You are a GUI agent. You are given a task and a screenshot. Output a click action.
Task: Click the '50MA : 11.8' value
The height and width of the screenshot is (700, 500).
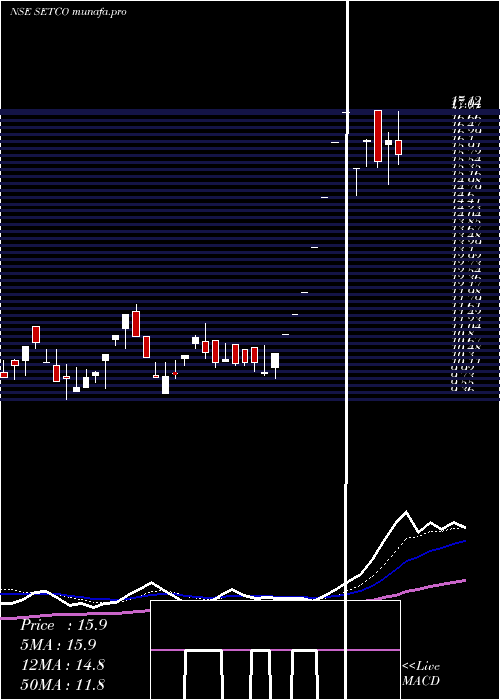click(63, 684)
